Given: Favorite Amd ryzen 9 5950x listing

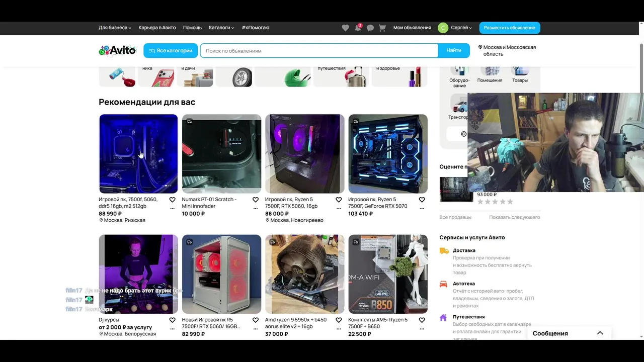Looking at the screenshot, I should (339, 320).
